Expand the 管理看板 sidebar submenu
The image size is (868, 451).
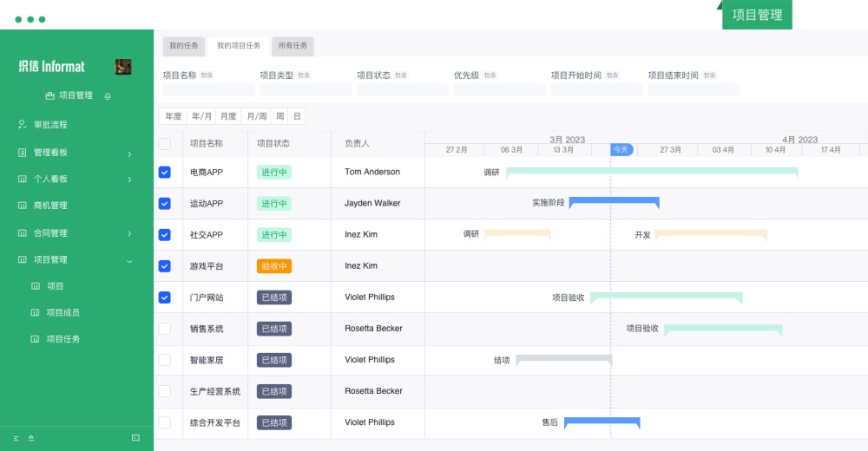coord(129,154)
